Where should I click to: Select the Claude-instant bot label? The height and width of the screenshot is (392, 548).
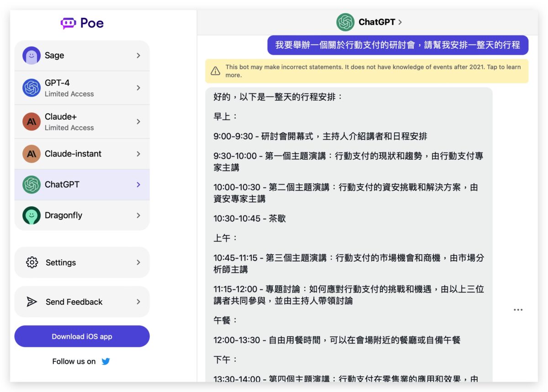pyautogui.click(x=73, y=154)
